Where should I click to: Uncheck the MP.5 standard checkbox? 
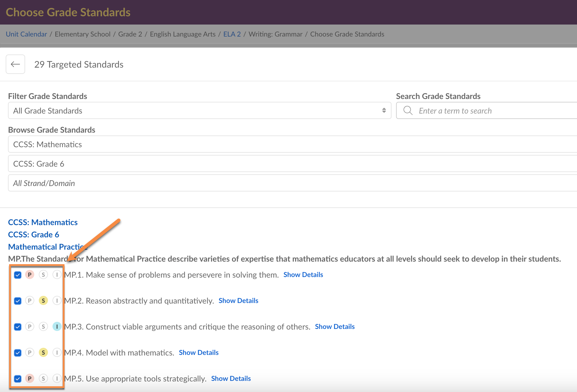pos(18,379)
